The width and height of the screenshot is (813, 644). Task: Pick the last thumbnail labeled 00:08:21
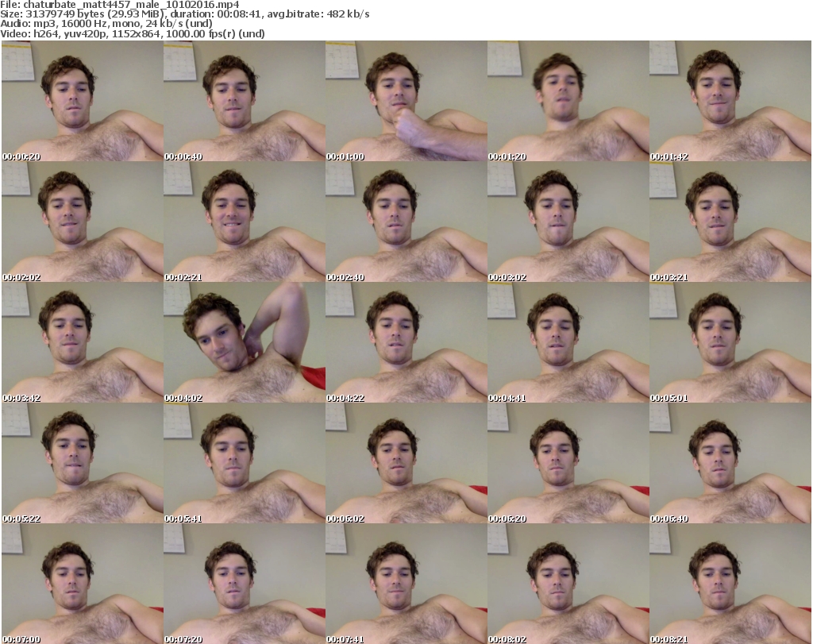730,584
